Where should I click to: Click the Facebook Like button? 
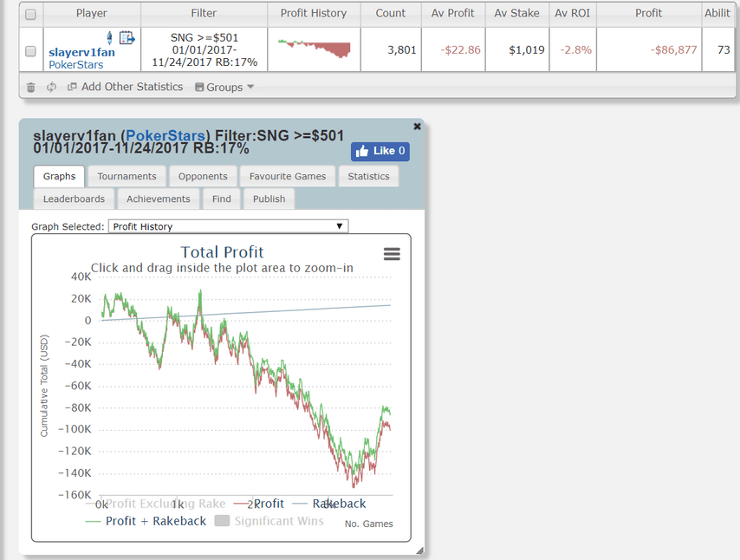tap(380, 151)
